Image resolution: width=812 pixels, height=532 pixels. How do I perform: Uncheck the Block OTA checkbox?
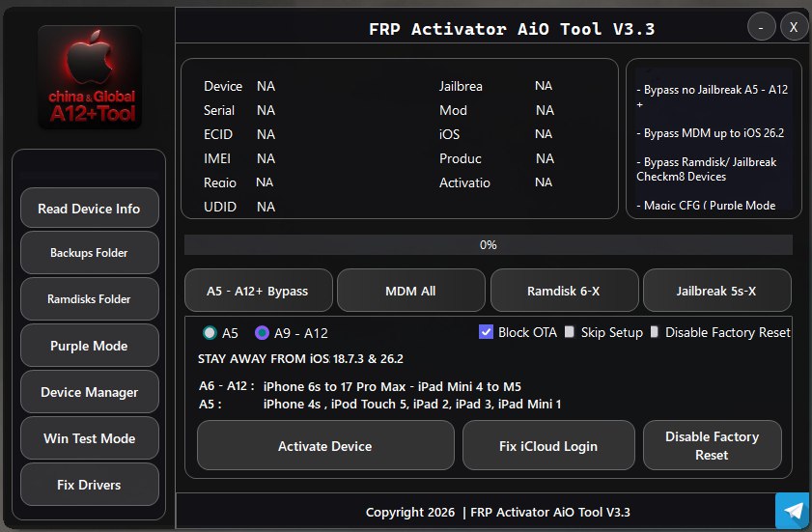pyautogui.click(x=487, y=332)
